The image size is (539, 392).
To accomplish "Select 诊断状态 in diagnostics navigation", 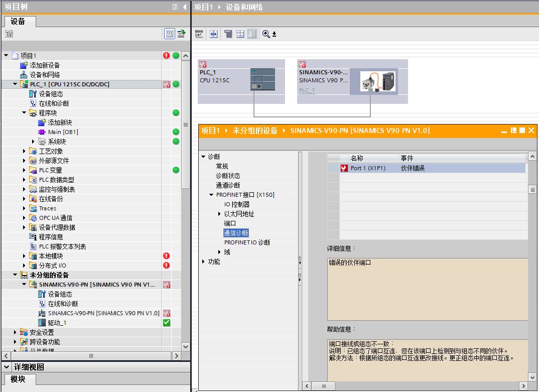I will tap(228, 176).
